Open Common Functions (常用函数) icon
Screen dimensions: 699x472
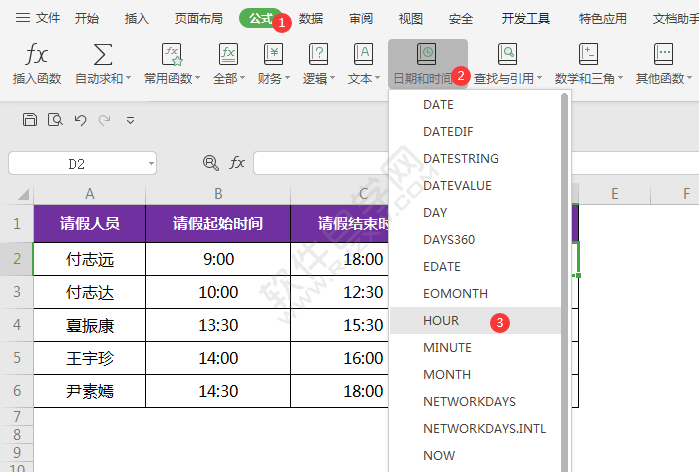coord(172,54)
